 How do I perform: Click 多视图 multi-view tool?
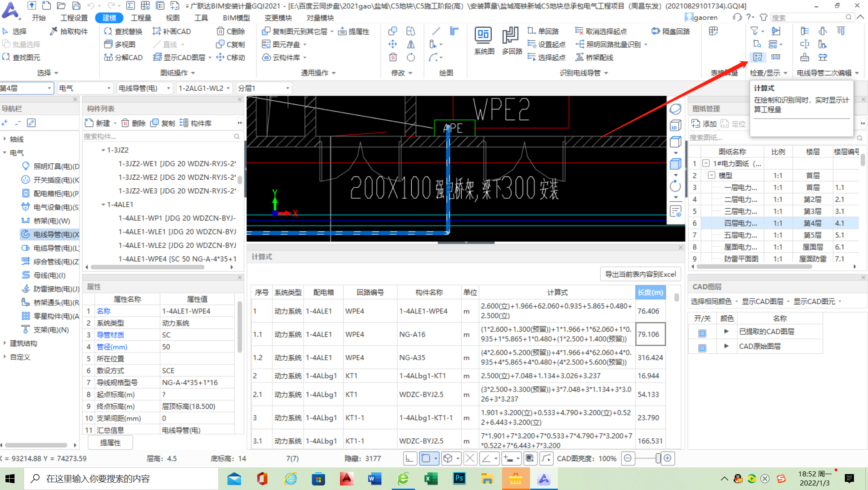click(x=120, y=44)
